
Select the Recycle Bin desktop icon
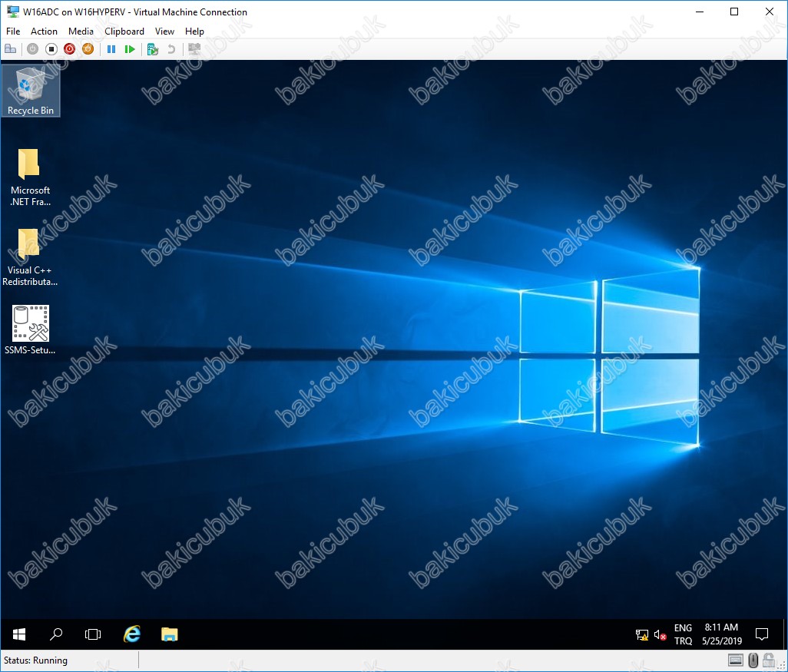pyautogui.click(x=31, y=91)
